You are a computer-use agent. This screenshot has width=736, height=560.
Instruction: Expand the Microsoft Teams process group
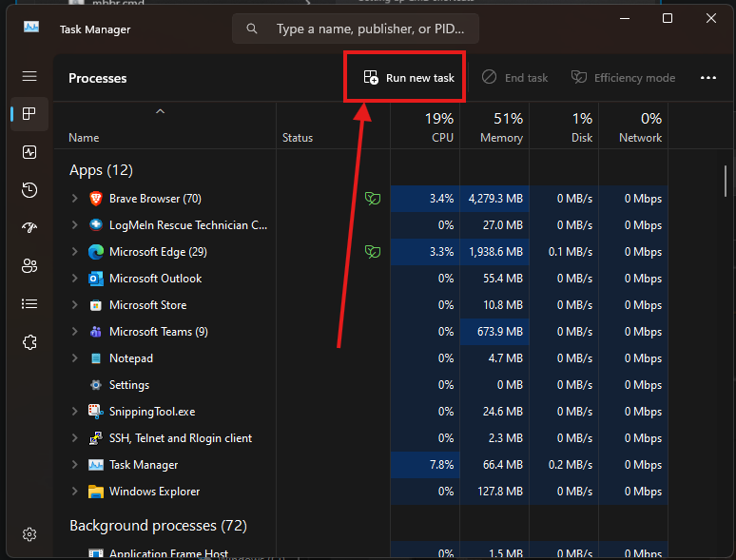point(74,332)
